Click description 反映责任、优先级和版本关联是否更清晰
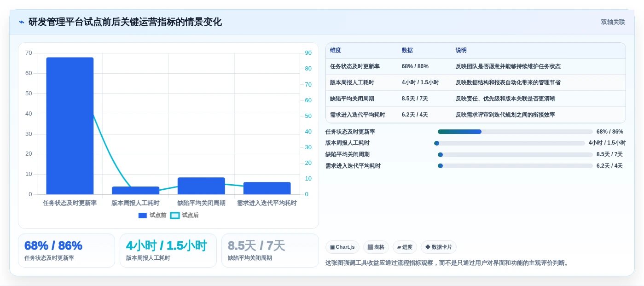 click(x=505, y=99)
